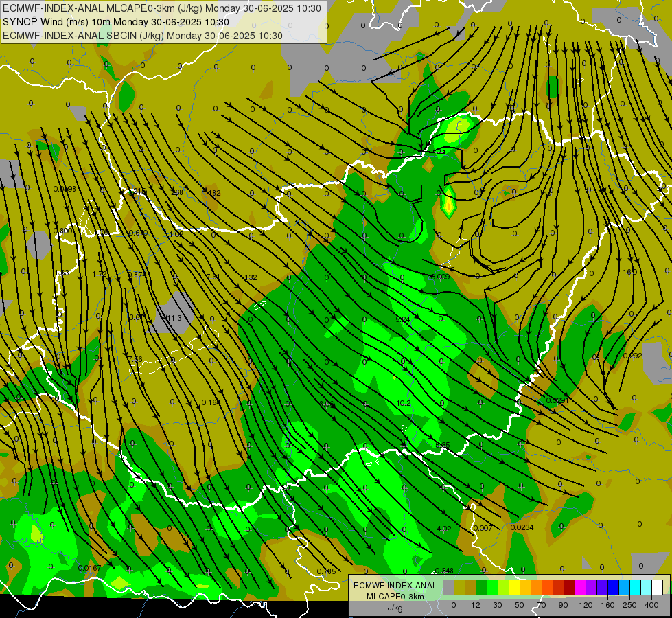Click the map value 4.02
This screenshot has width=672, height=618.
tap(443, 529)
